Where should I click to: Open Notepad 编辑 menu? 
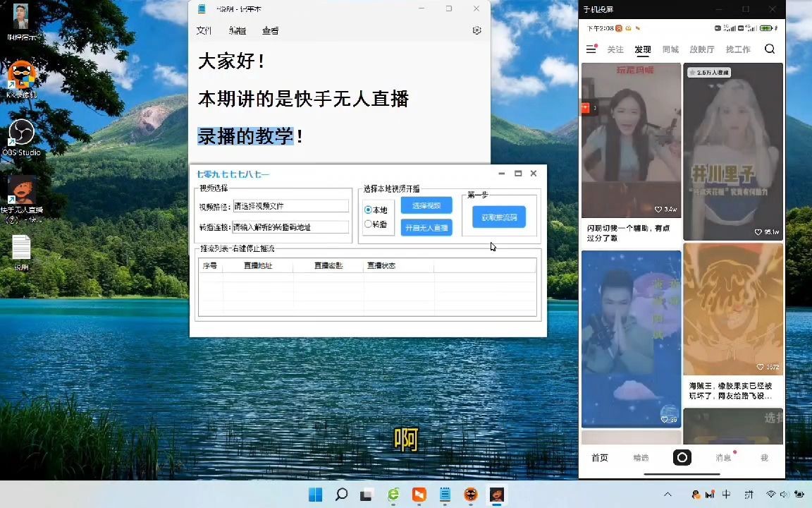(x=237, y=30)
